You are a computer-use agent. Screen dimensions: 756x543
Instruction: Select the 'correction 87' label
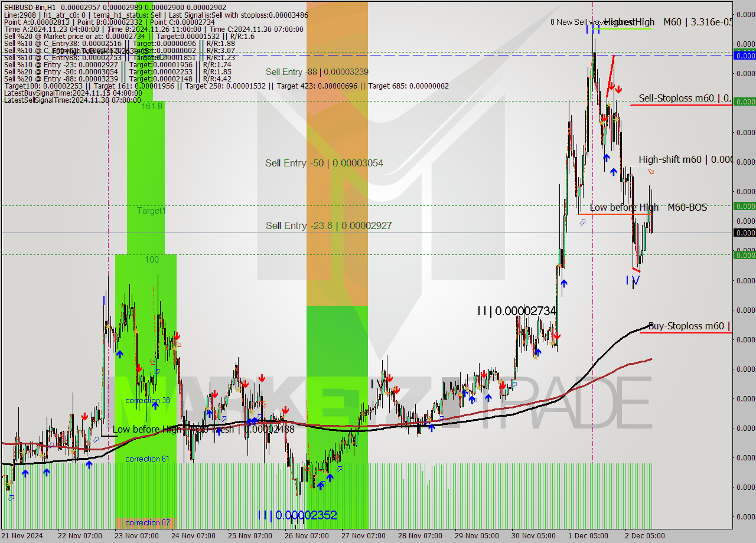click(147, 522)
